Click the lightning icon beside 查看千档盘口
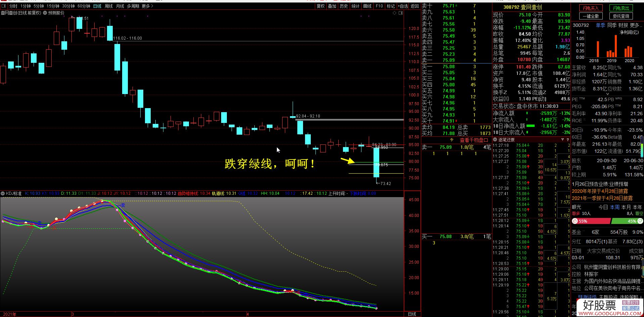The image size is (644, 317). [x=452, y=140]
